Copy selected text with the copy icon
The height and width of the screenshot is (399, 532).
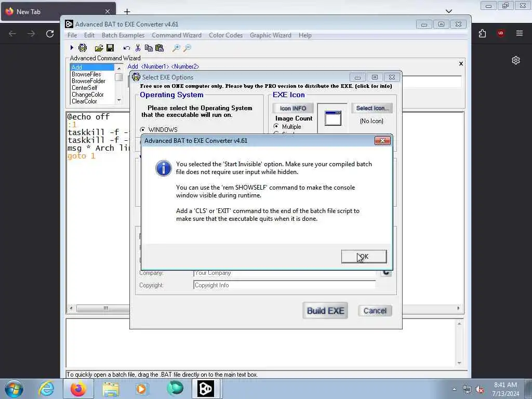pyautogui.click(x=149, y=48)
